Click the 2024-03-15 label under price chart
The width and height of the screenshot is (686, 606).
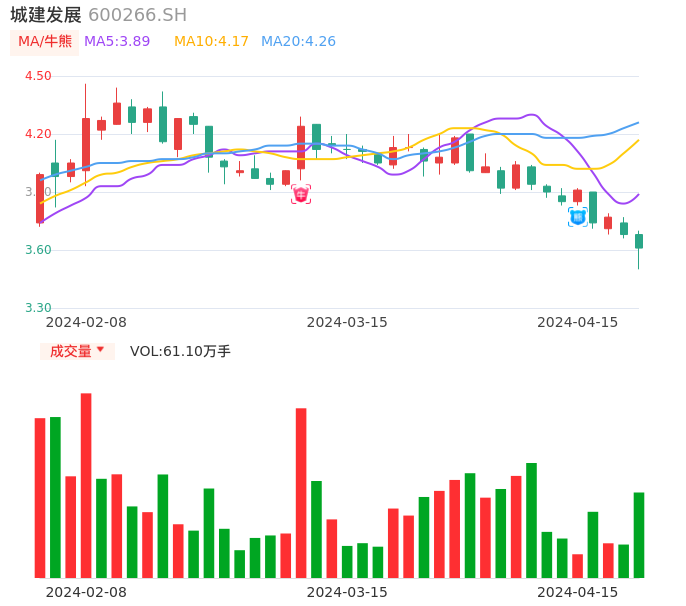pos(347,322)
